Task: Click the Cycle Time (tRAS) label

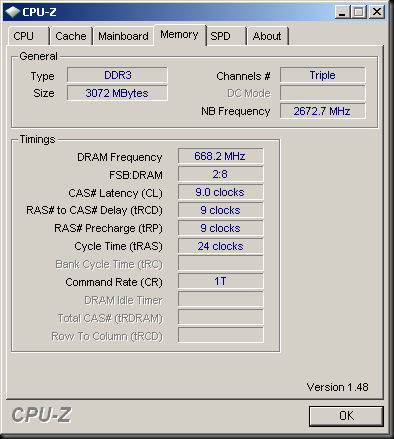Action: 118,246
